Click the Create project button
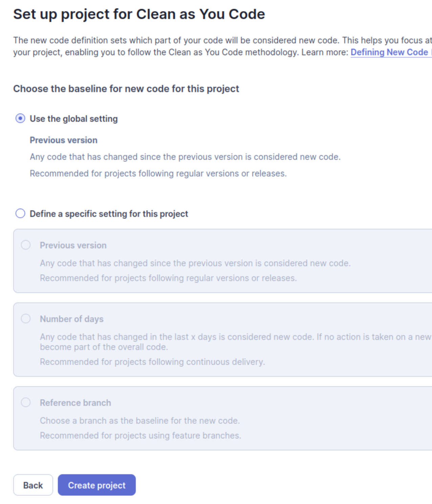The width and height of the screenshot is (432, 504). coord(97,485)
